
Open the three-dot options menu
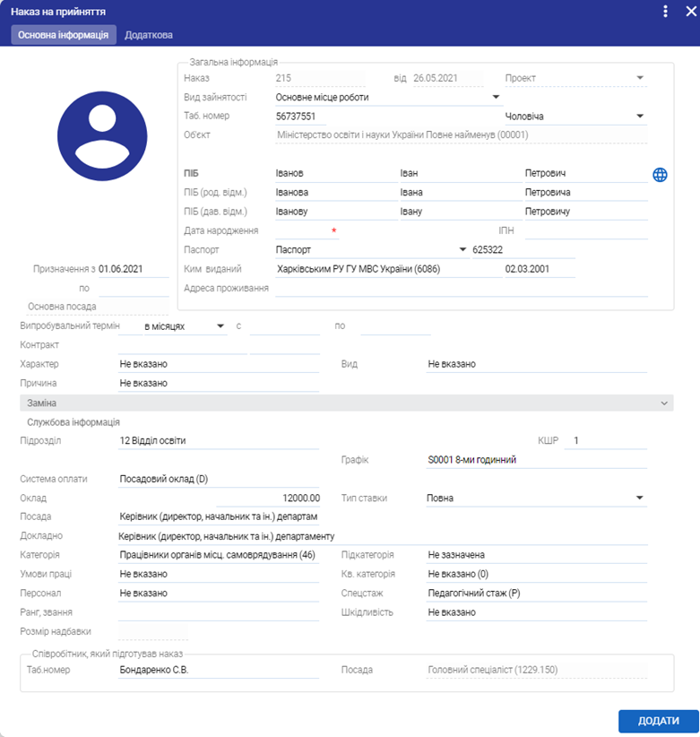point(665,12)
